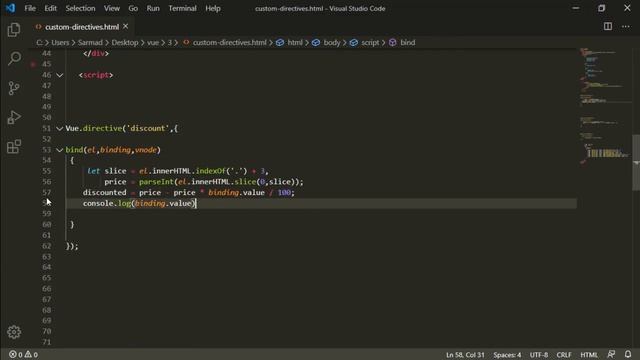
Task: Open the Run and Debug view
Action: click(14, 117)
